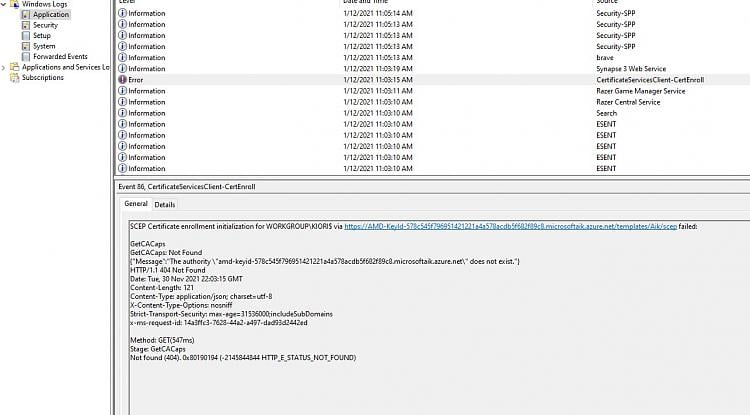Click the HTTP_E_STATUS_NOT_FOUND error line
Viewport: 750px width, 415px height.
(x=243, y=358)
